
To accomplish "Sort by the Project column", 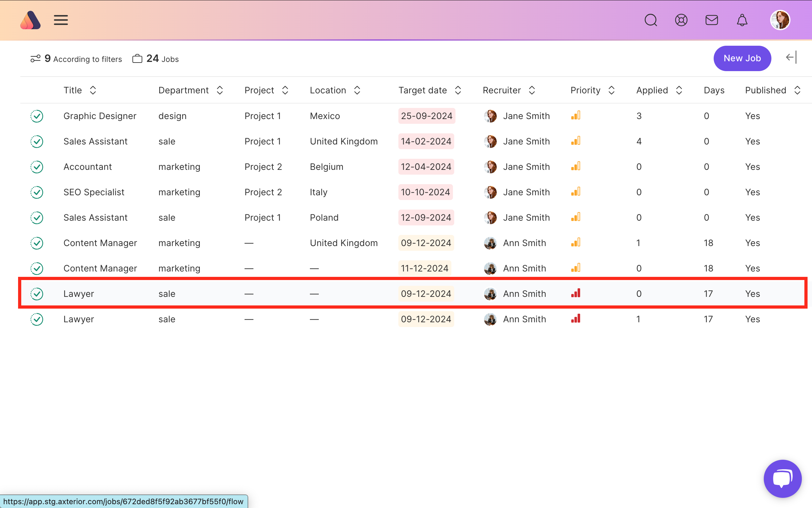I will click(x=285, y=90).
